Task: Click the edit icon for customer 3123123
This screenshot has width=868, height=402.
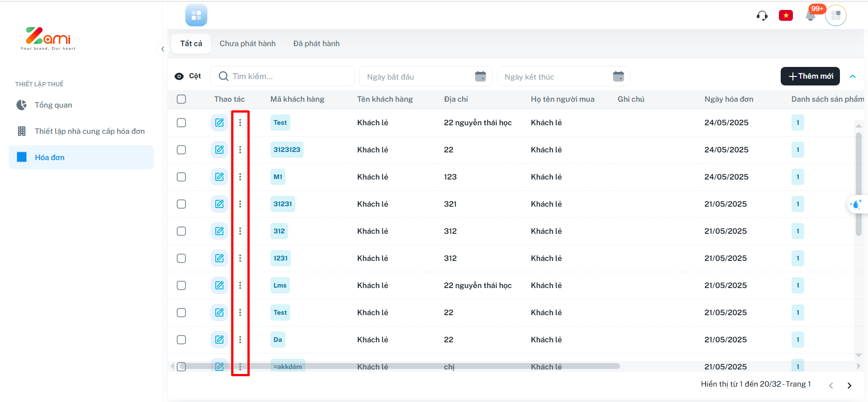Action: tap(219, 150)
